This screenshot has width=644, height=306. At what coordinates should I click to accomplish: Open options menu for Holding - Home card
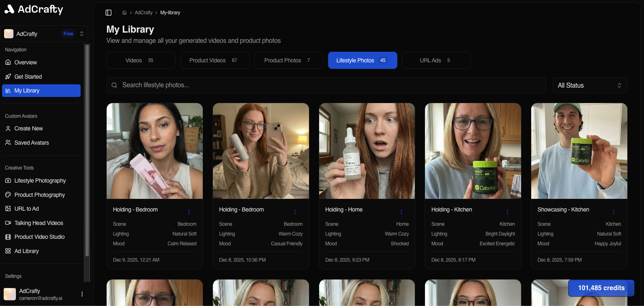tap(401, 211)
